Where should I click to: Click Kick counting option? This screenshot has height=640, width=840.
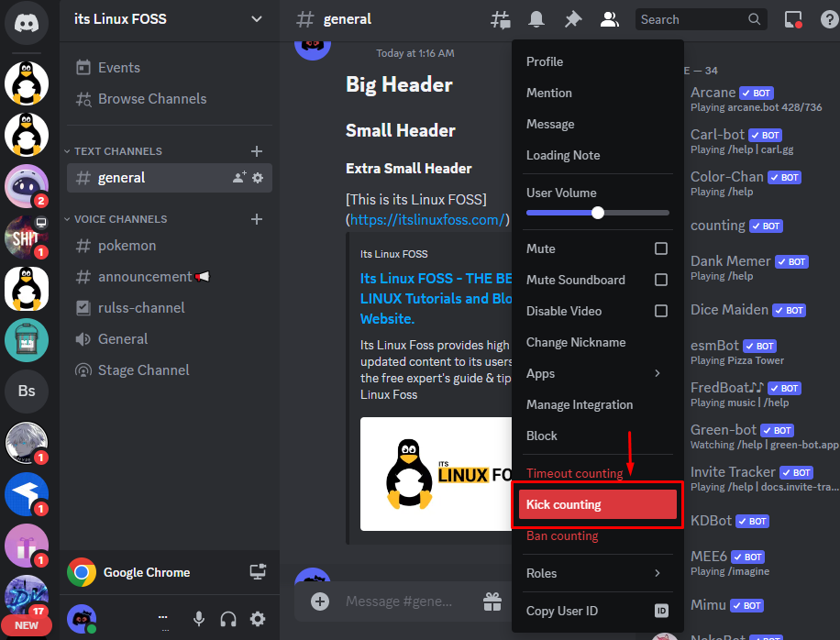click(597, 504)
